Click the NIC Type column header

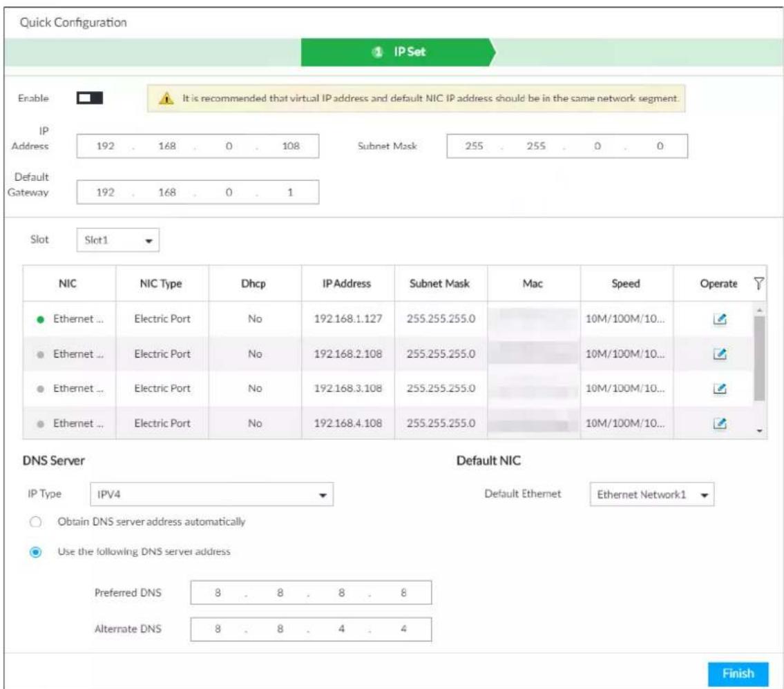(161, 284)
